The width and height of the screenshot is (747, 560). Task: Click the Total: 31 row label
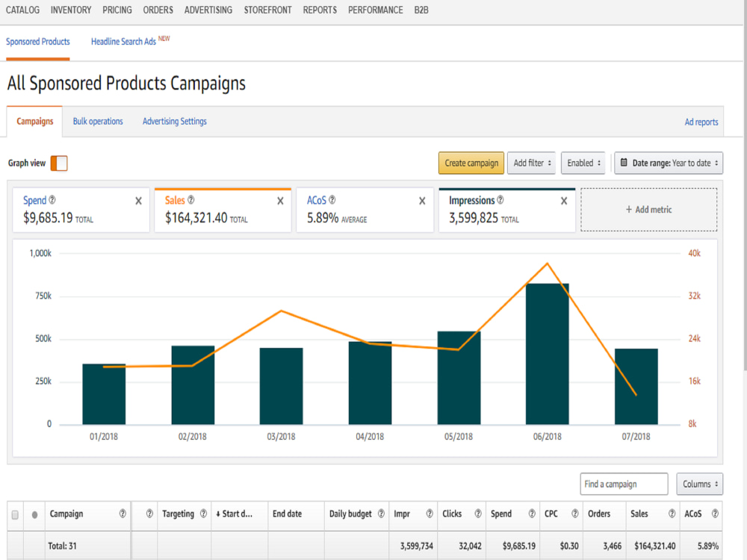pos(62,546)
